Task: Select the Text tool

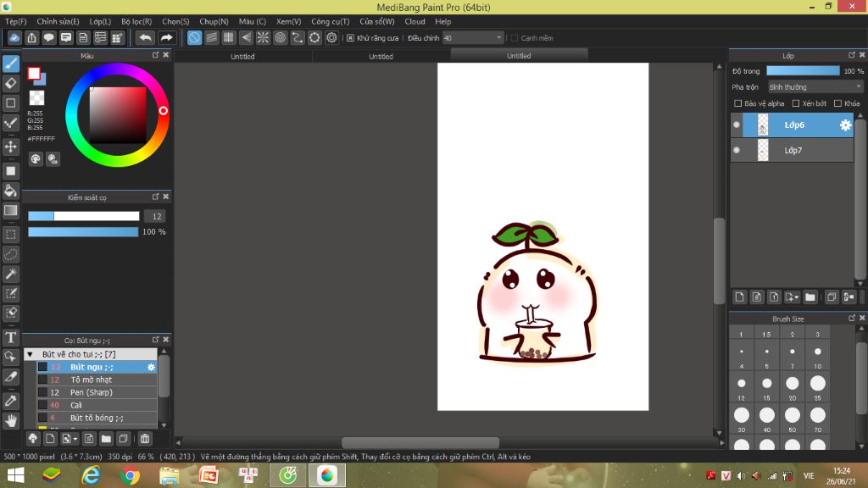Action: coord(11,337)
